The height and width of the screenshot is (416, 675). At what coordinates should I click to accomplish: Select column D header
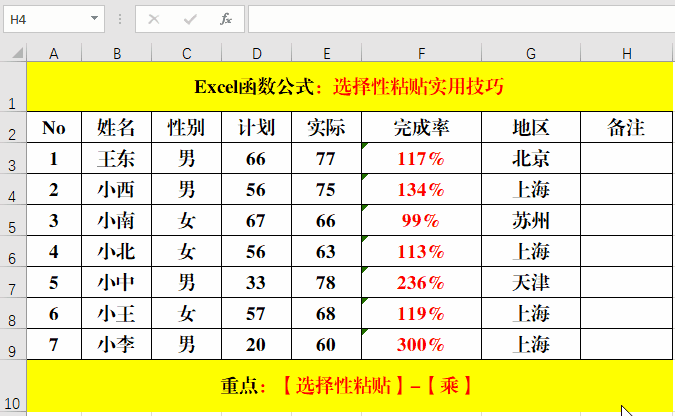point(257,53)
